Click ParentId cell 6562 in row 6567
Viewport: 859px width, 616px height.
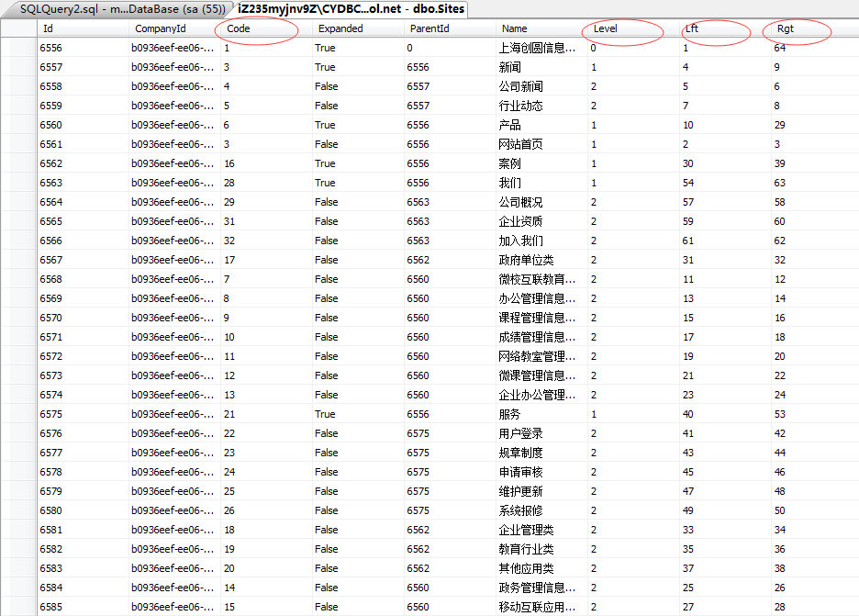(x=450, y=260)
